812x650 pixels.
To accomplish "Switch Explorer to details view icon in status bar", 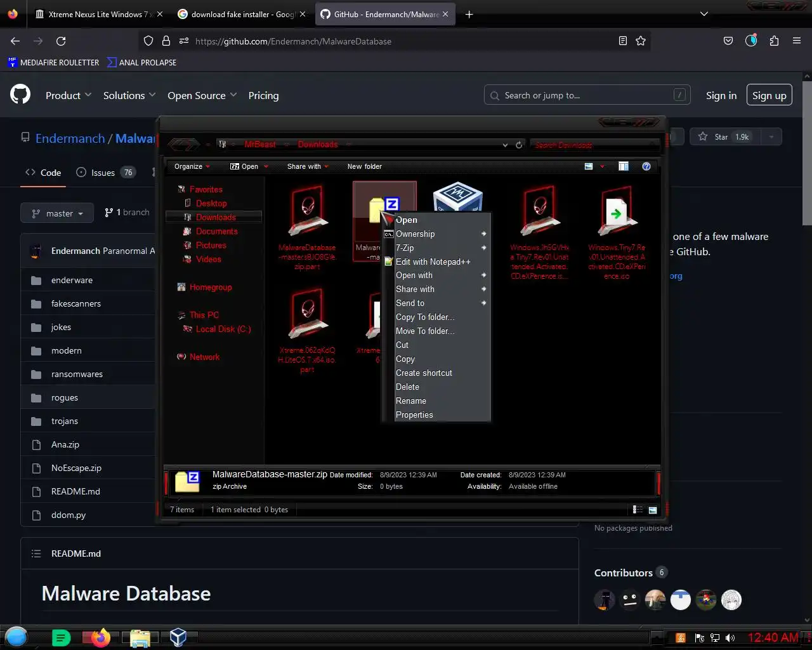I will point(638,510).
